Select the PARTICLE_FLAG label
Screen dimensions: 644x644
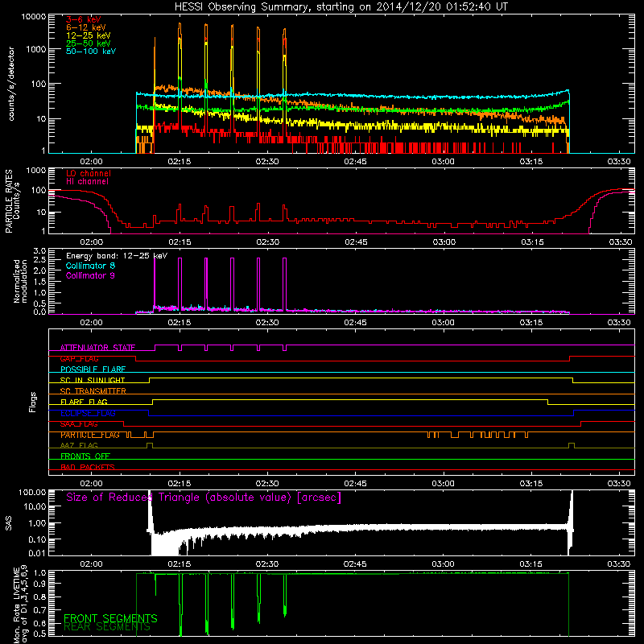(90, 435)
